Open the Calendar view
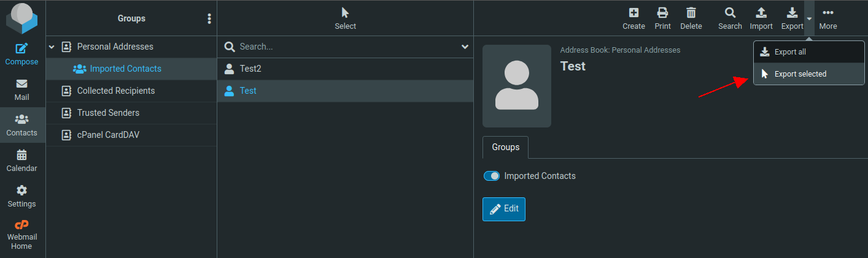The image size is (868, 258). tap(22, 161)
